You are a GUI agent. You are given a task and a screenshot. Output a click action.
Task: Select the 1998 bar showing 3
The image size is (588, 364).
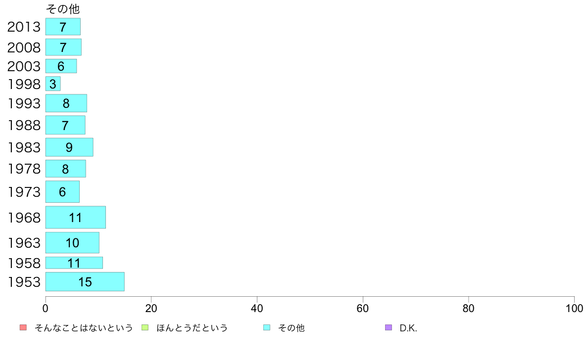pos(53,84)
